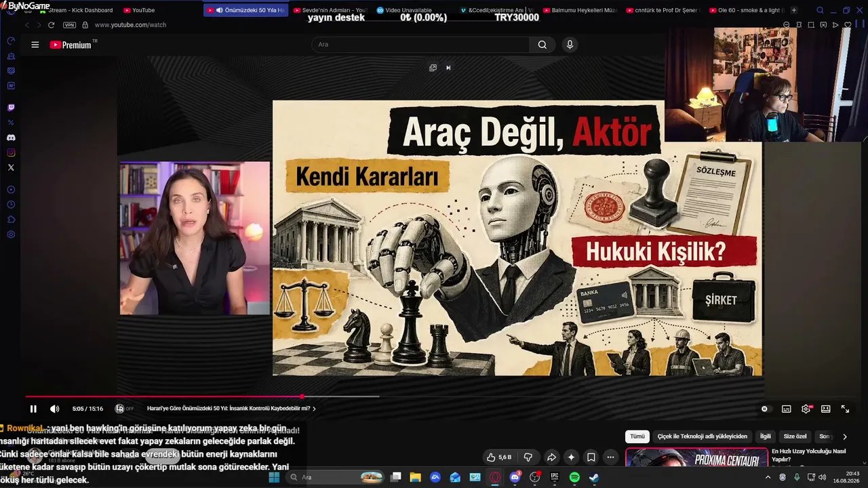The height and width of the screenshot is (488, 868).
Task: Dislike the video
Action: pyautogui.click(x=528, y=457)
